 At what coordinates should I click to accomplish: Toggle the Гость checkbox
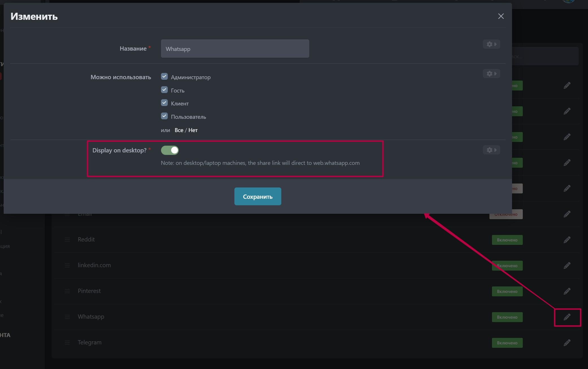164,90
